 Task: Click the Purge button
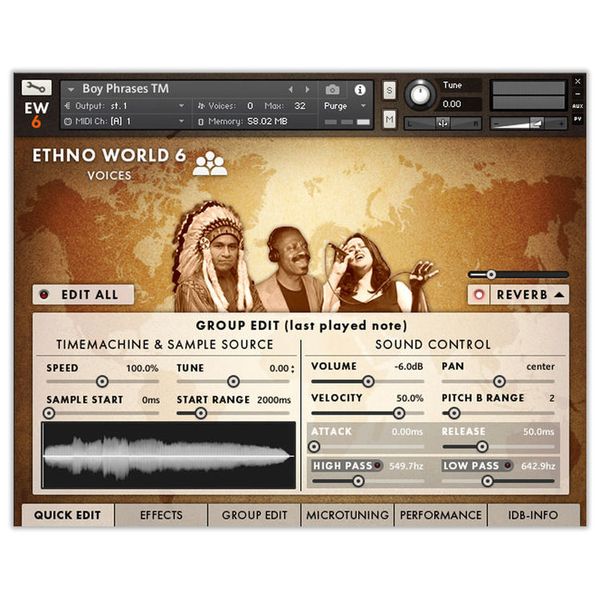tap(336, 106)
